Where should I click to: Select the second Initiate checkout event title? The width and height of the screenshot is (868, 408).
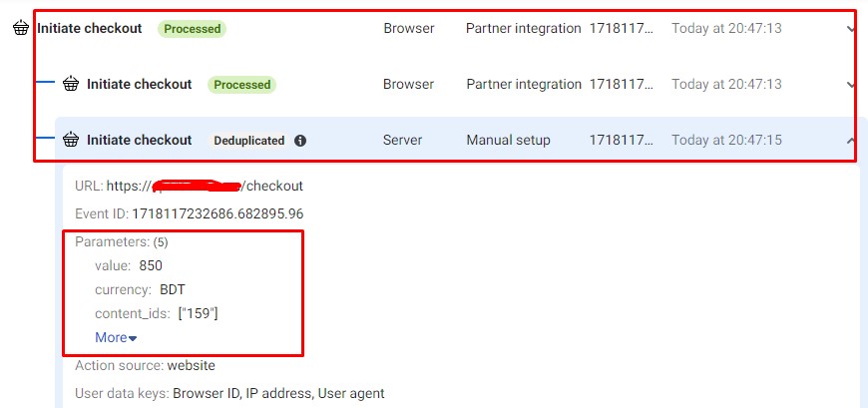coord(139,85)
